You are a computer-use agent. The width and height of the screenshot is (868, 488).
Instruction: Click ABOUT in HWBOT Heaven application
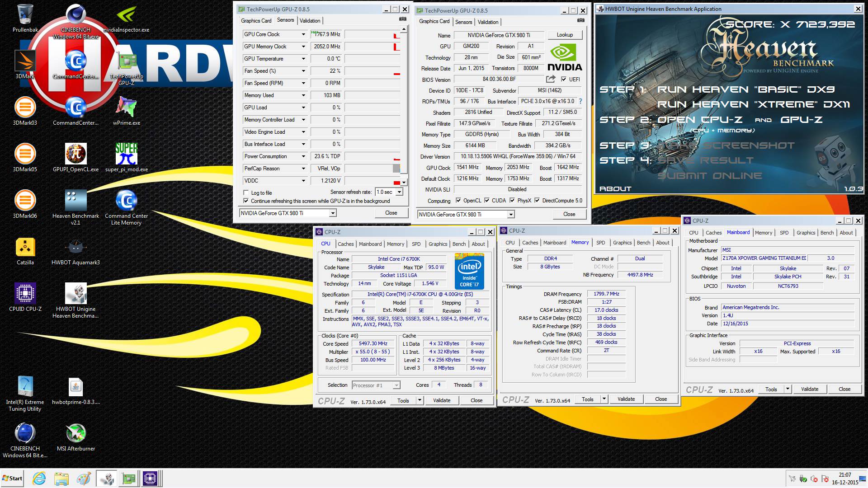(615, 189)
